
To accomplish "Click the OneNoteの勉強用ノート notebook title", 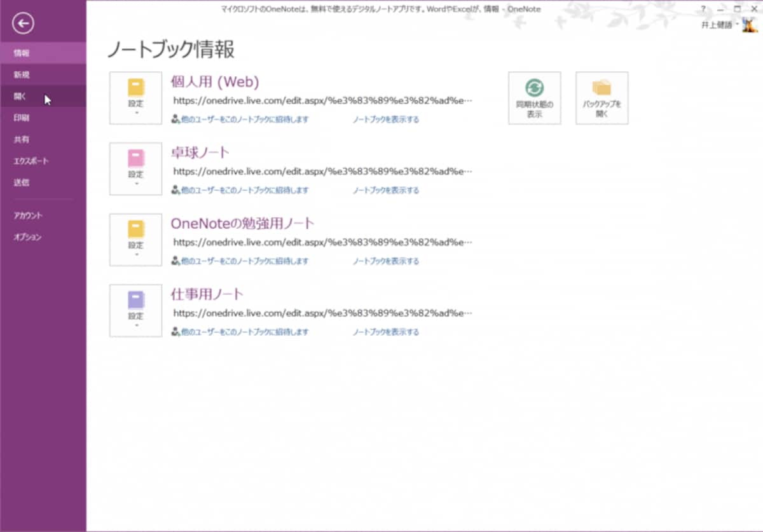I will [x=243, y=224].
